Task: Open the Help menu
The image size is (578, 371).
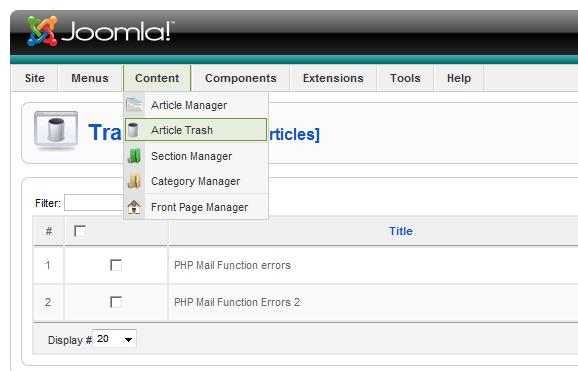Action: point(459,78)
